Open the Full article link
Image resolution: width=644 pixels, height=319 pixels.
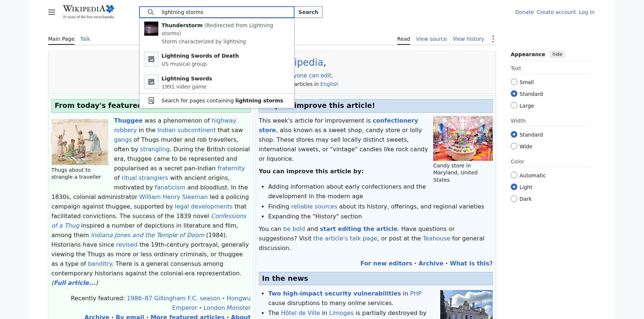75,283
